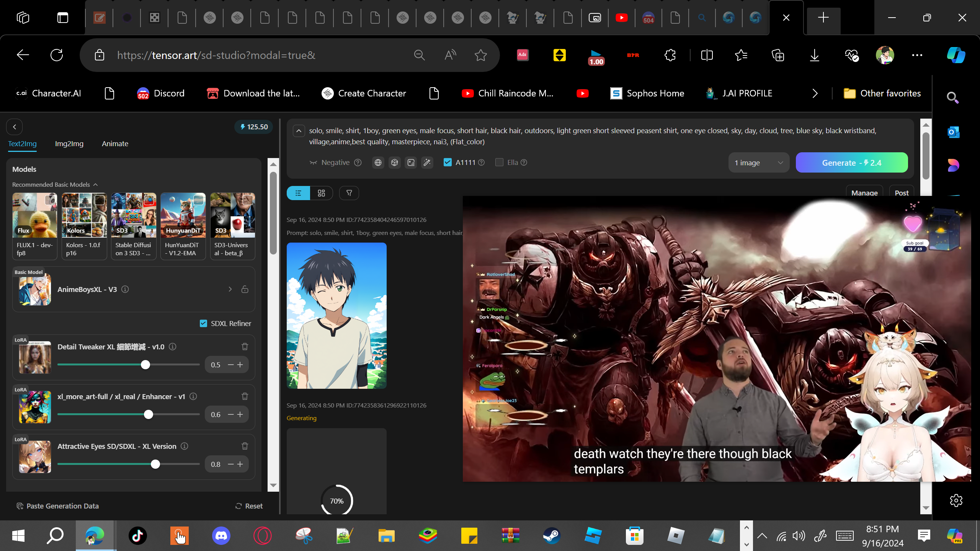980x551 pixels.
Task: Enable the Ella checkbox
Action: point(499,162)
